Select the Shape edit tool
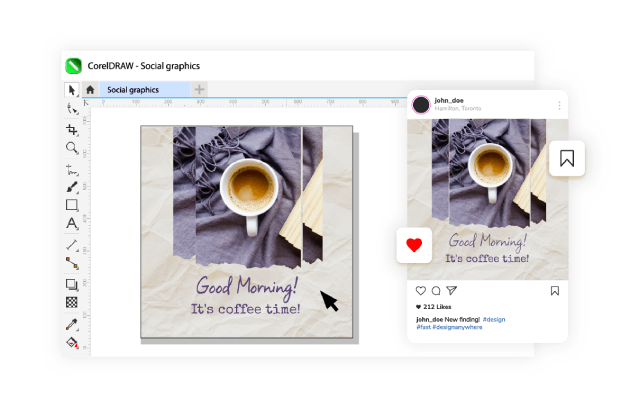This screenshot has height=408, width=630. pos(72,109)
